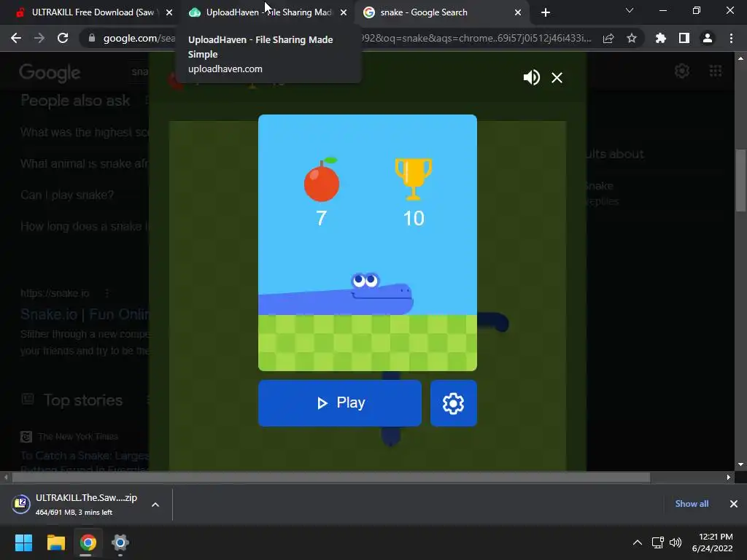Start the snake game with Play
This screenshot has height=560, width=747.
point(340,402)
